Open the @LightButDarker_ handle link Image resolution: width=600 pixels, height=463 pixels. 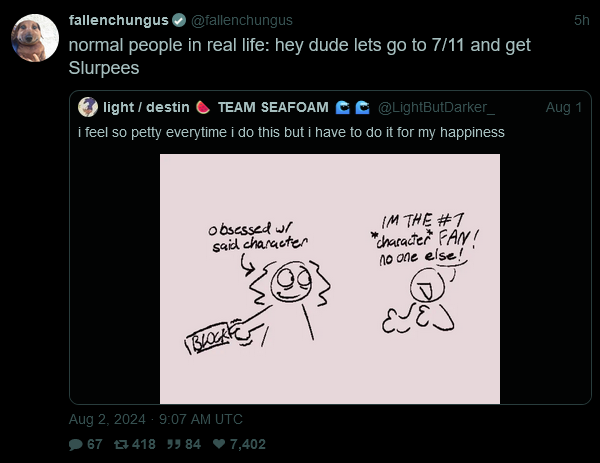pos(436,108)
